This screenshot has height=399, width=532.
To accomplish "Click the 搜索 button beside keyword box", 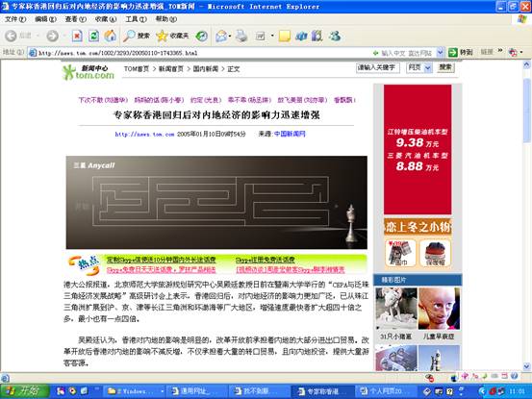I will coord(445,67).
